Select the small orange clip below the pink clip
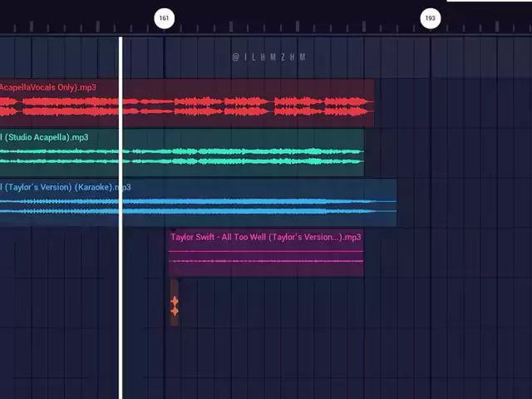532x399 pixels. tap(175, 306)
